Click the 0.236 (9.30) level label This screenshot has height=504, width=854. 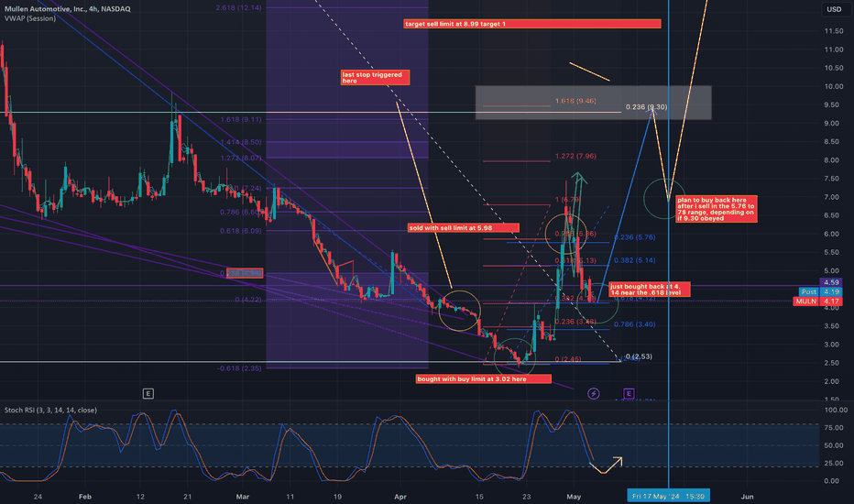(x=647, y=107)
